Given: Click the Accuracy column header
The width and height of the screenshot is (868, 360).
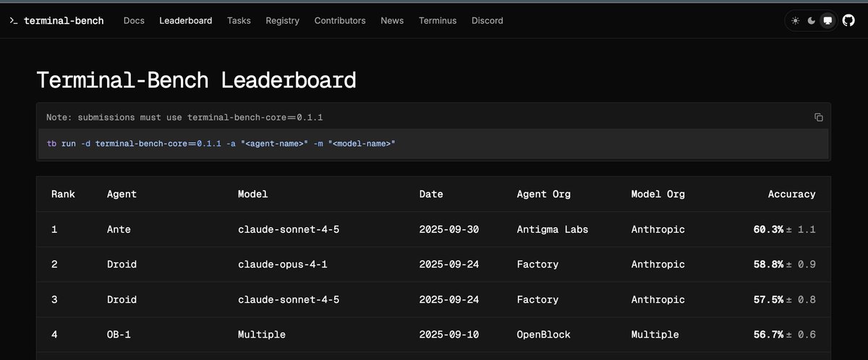Looking at the screenshot, I should click(791, 194).
